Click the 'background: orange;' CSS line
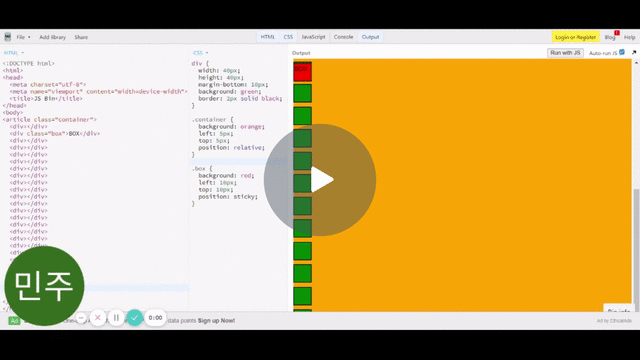This screenshot has height=360, width=640. (231, 127)
